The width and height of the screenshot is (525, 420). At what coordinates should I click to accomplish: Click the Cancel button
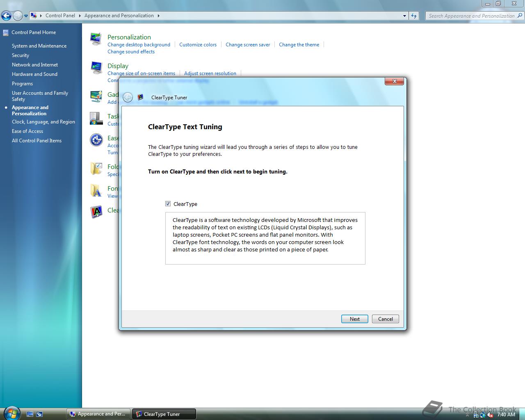pos(386,319)
